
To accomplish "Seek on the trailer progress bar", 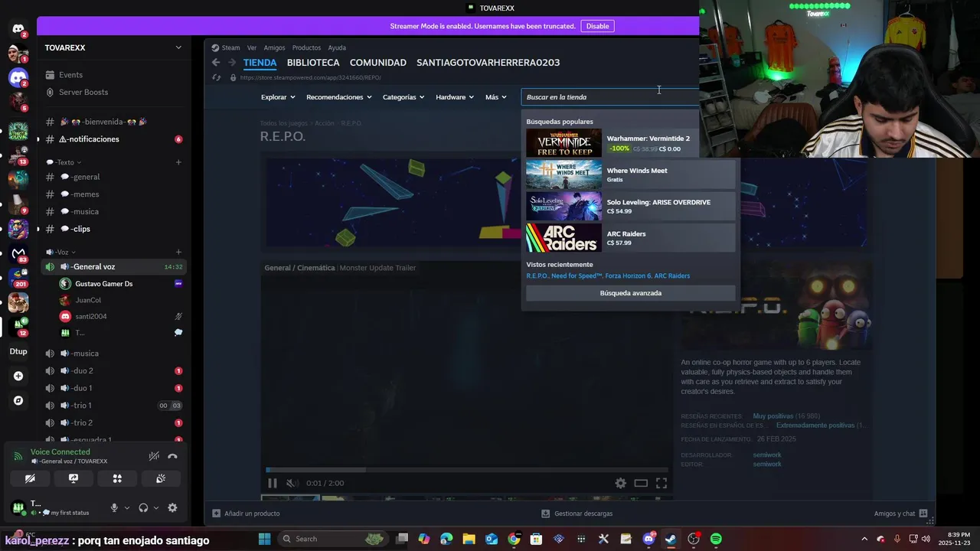I will coord(467,470).
